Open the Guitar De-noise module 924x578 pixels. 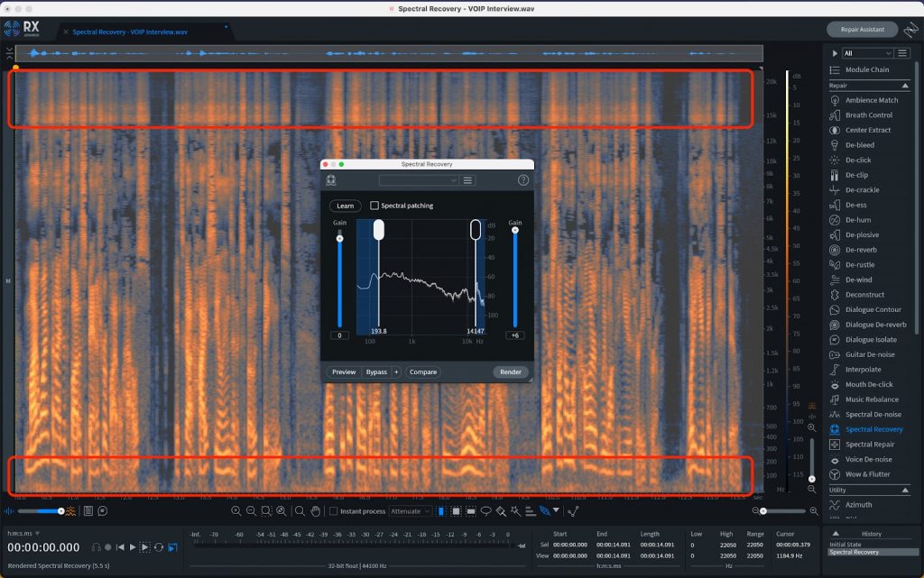(863, 354)
